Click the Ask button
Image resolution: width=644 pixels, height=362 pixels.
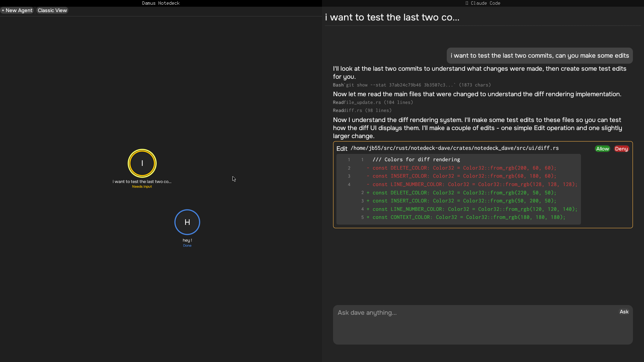(624, 312)
